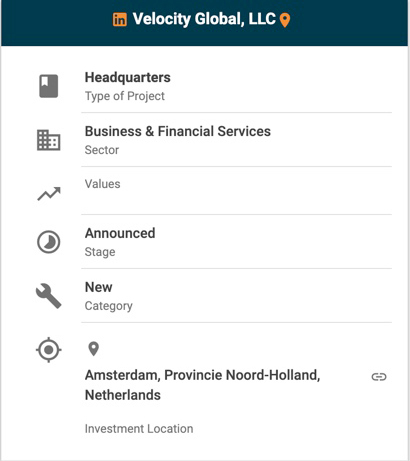Click the wrench icon beside Category

49,296
